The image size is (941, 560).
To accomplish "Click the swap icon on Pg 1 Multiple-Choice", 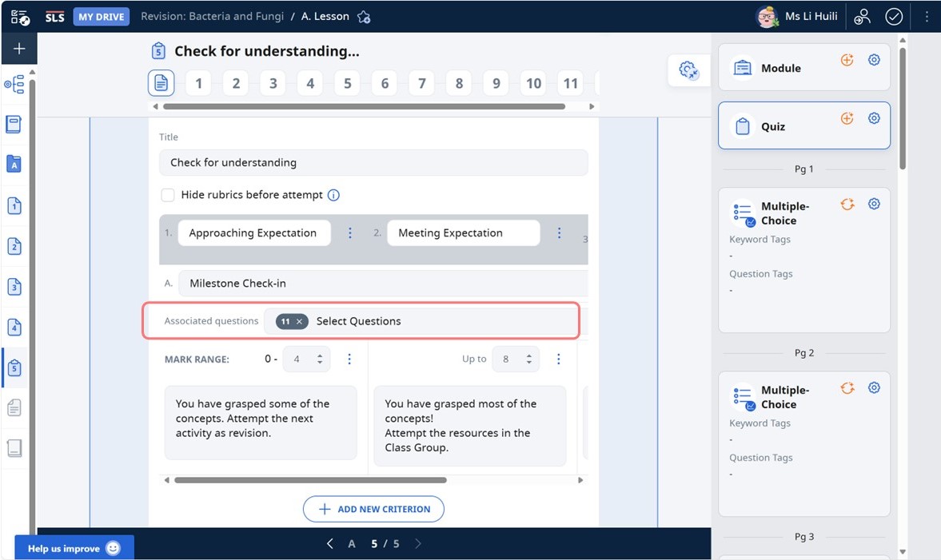I will coord(847,205).
